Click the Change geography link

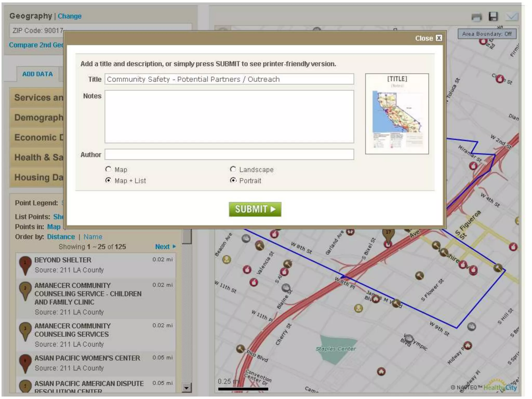pos(70,16)
